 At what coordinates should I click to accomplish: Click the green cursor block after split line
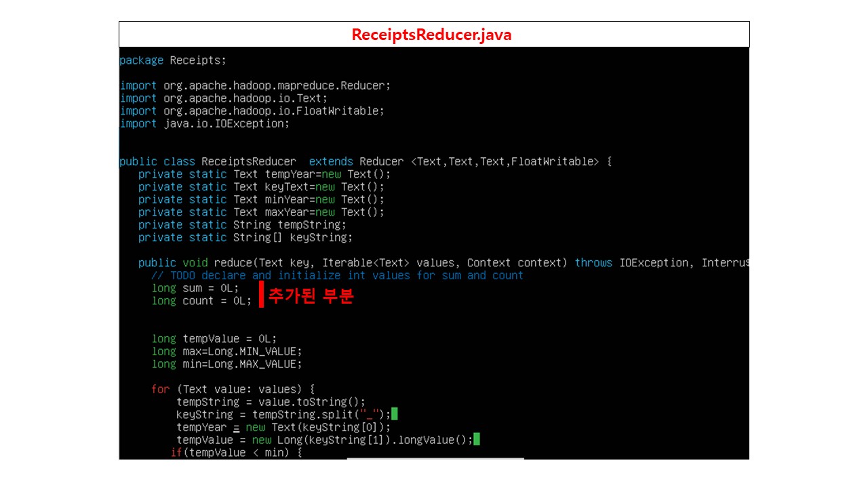[x=395, y=414]
